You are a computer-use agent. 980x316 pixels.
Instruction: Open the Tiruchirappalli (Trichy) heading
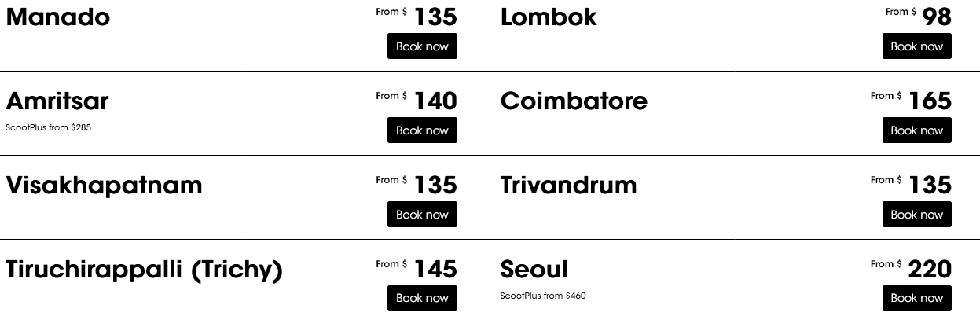tap(144, 269)
